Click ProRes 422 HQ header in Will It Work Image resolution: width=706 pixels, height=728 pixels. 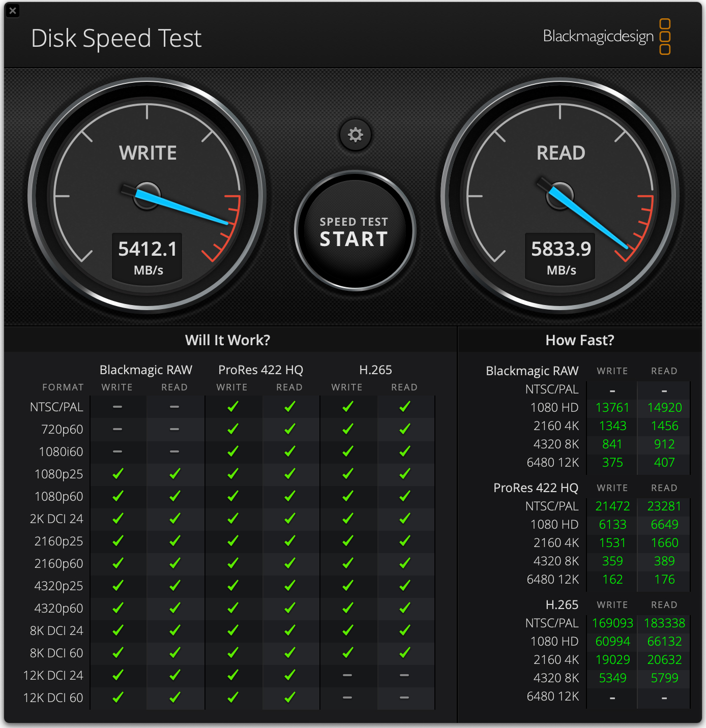pyautogui.click(x=260, y=370)
